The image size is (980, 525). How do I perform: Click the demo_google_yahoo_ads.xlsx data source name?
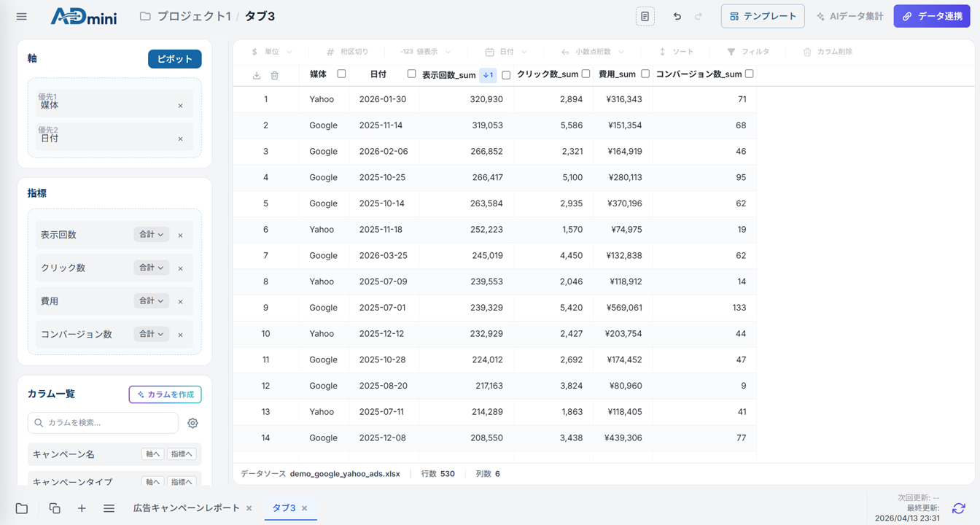(345, 474)
